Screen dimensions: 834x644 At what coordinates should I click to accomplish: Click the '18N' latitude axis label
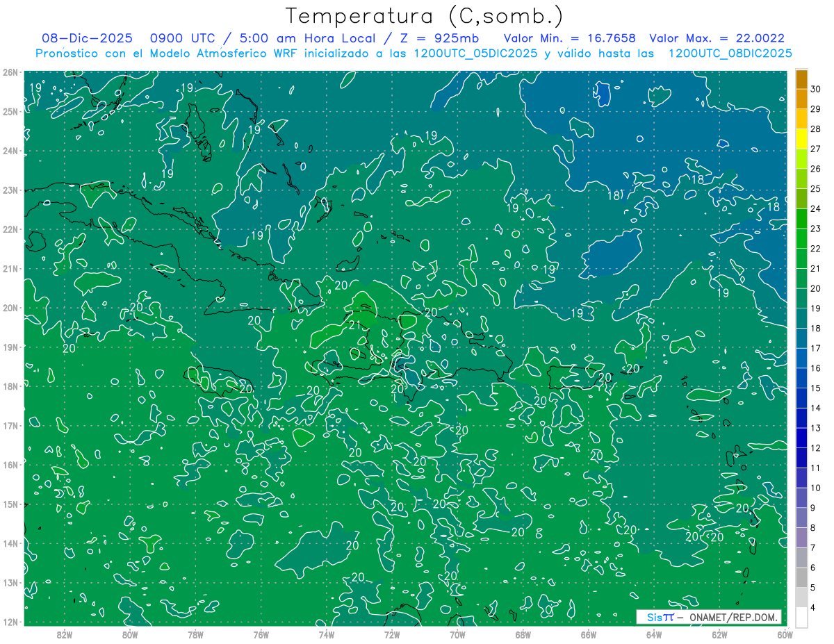10,386
